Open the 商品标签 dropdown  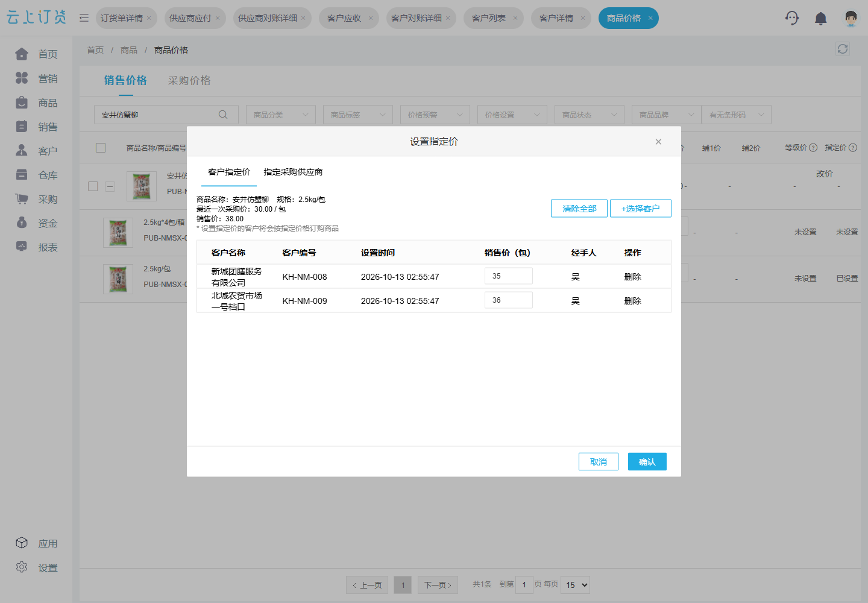click(x=358, y=115)
